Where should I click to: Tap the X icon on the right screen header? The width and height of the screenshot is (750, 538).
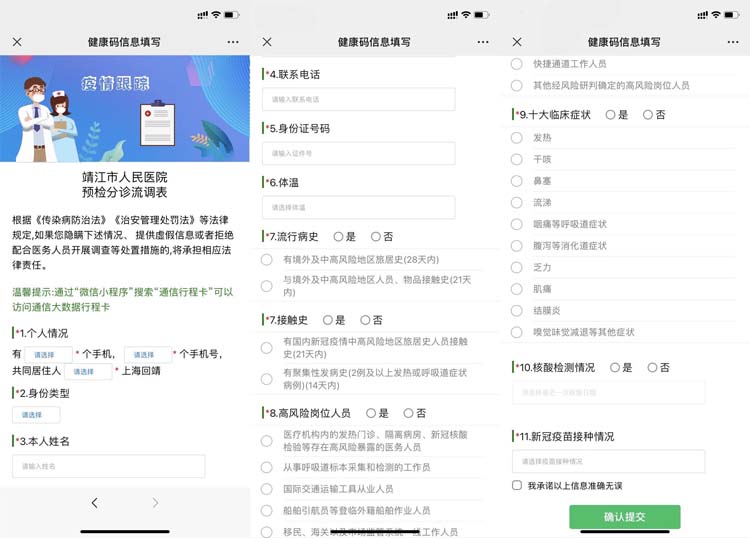[517, 42]
